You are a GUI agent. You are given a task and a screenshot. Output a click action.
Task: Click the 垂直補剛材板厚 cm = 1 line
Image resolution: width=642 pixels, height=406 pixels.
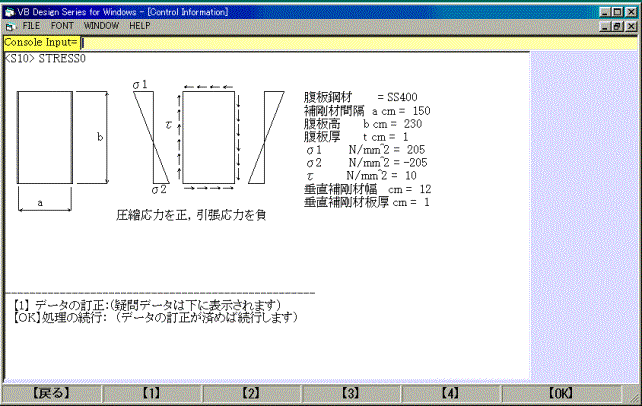(x=366, y=202)
